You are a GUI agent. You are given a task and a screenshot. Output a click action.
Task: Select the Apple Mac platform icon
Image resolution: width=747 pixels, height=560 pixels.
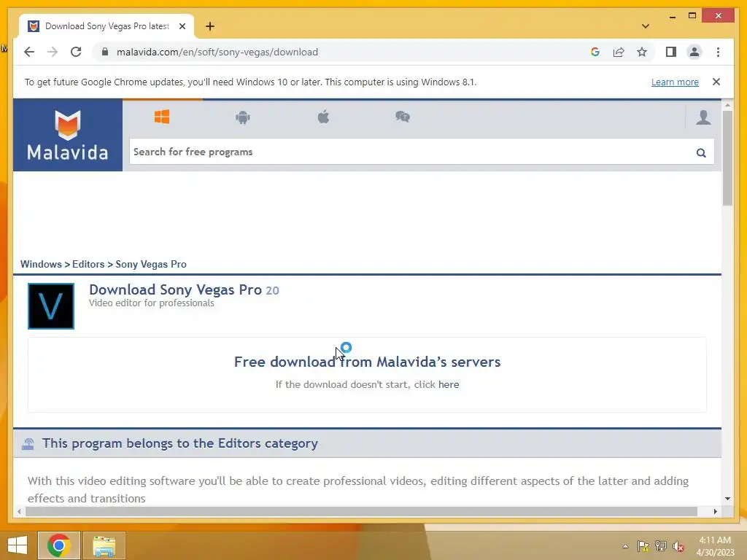coord(323,117)
